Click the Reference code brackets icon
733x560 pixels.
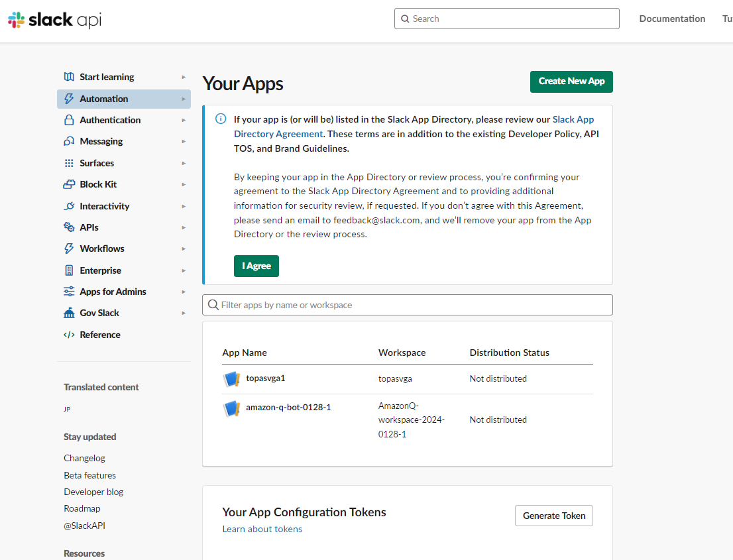(x=69, y=335)
